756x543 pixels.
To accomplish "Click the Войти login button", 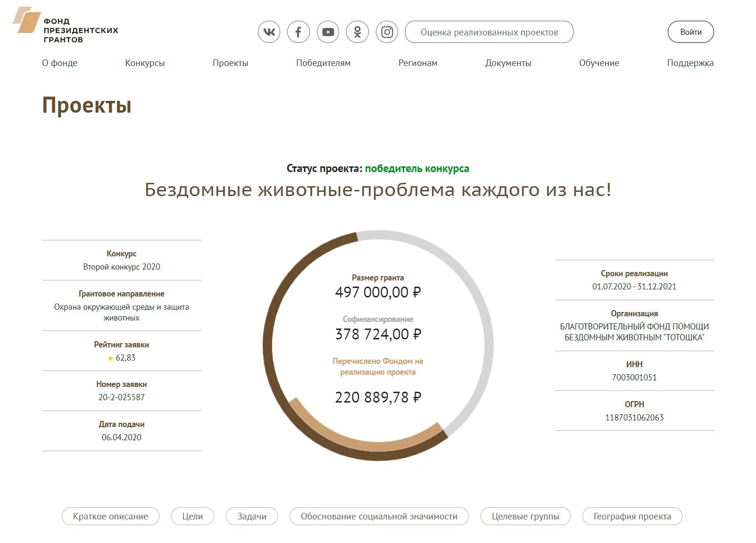I will pyautogui.click(x=690, y=32).
